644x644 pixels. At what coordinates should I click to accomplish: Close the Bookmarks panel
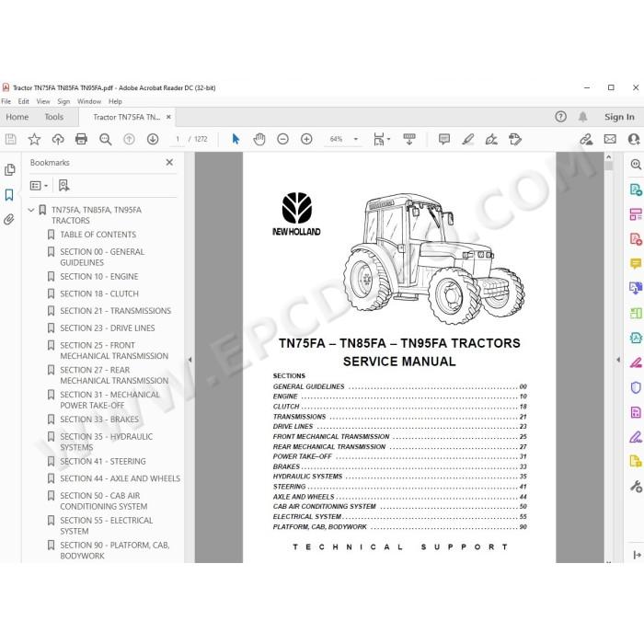[169, 163]
